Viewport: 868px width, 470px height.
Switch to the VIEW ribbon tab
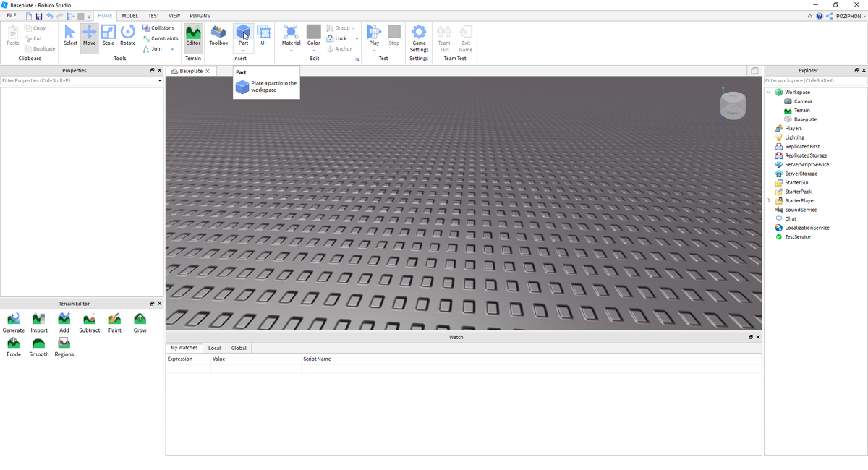coord(174,16)
